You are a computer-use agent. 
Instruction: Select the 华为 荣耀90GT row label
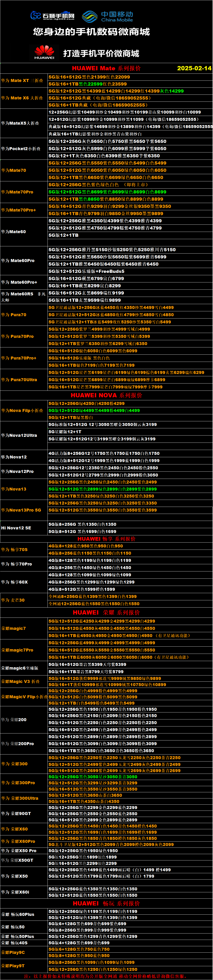(16, 813)
